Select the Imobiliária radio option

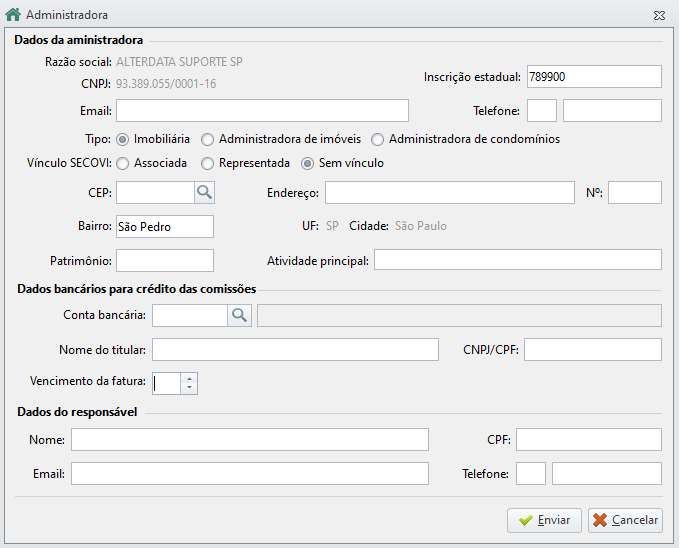[x=123, y=140]
